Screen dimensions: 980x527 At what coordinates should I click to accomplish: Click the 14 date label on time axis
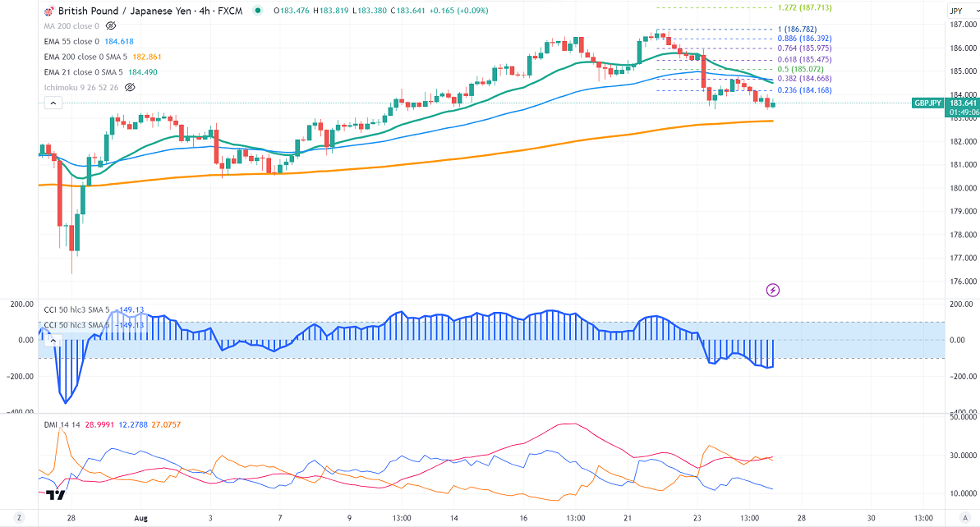[453, 518]
